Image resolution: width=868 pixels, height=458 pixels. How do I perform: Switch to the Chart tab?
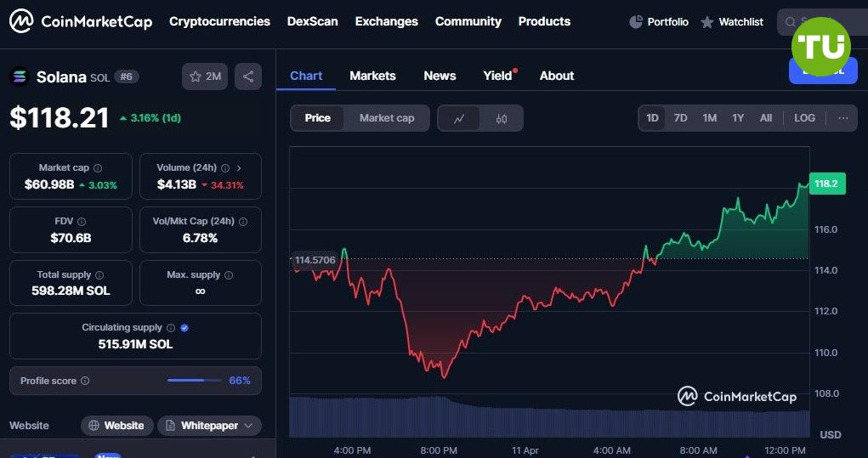tap(306, 76)
